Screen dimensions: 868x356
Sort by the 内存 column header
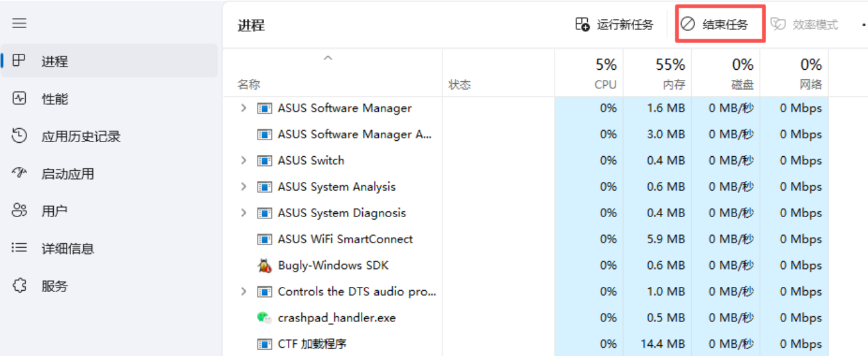[674, 85]
